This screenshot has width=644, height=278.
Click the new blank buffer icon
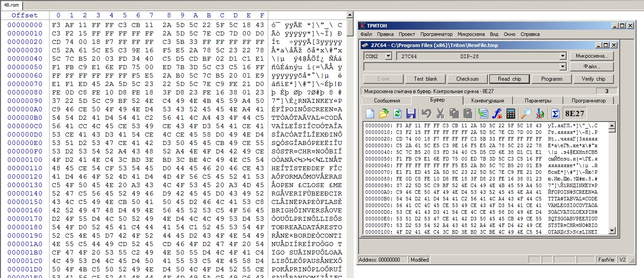click(x=370, y=114)
